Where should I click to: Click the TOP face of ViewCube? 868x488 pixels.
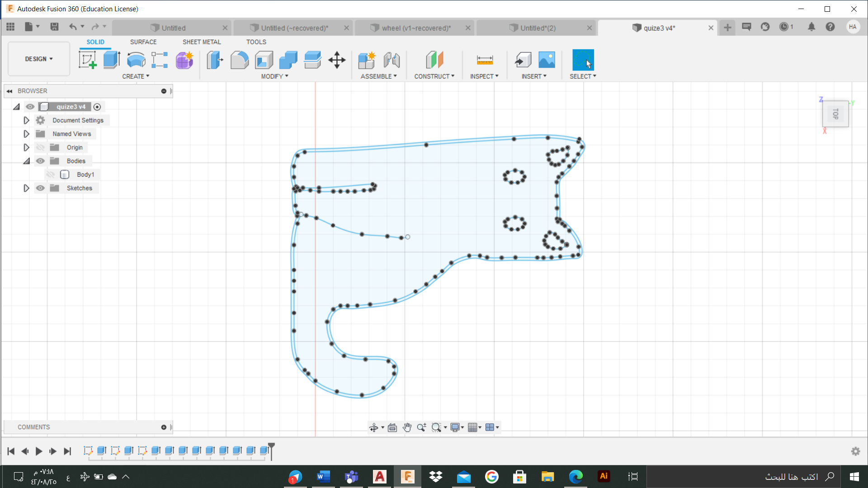835,113
